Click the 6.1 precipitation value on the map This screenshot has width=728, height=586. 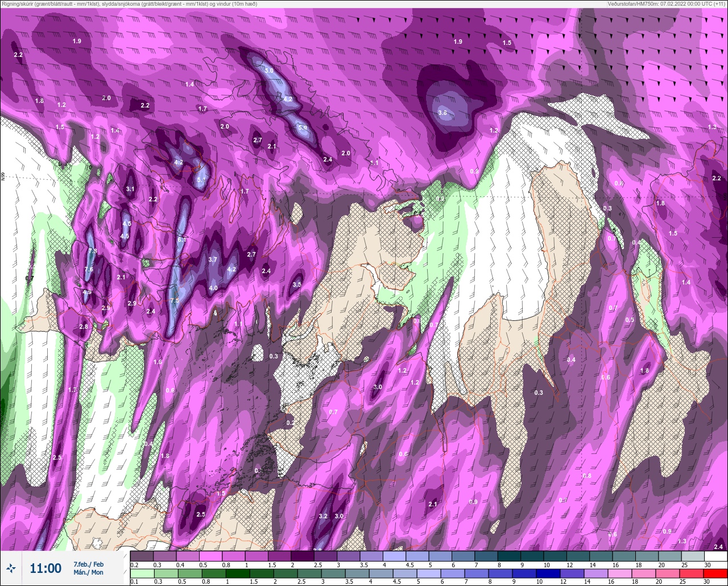point(182,240)
